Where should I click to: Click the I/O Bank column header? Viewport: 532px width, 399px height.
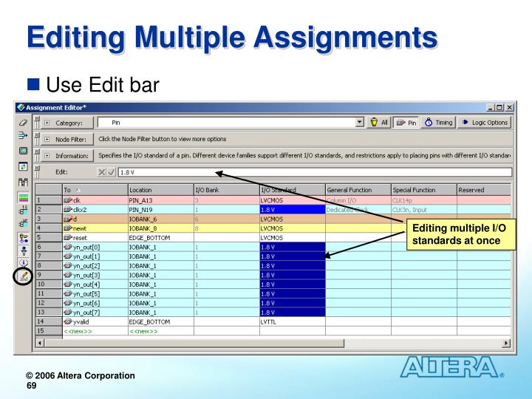pyautogui.click(x=227, y=190)
